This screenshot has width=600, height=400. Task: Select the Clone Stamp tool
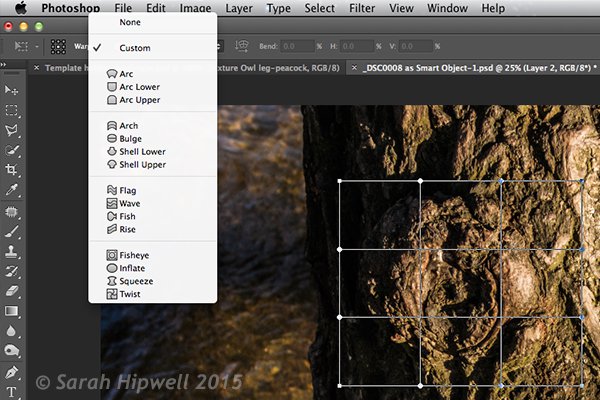[x=13, y=252]
